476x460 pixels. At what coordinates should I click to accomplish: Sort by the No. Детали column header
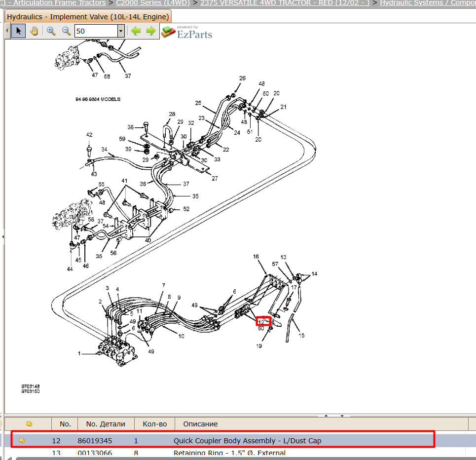click(106, 424)
